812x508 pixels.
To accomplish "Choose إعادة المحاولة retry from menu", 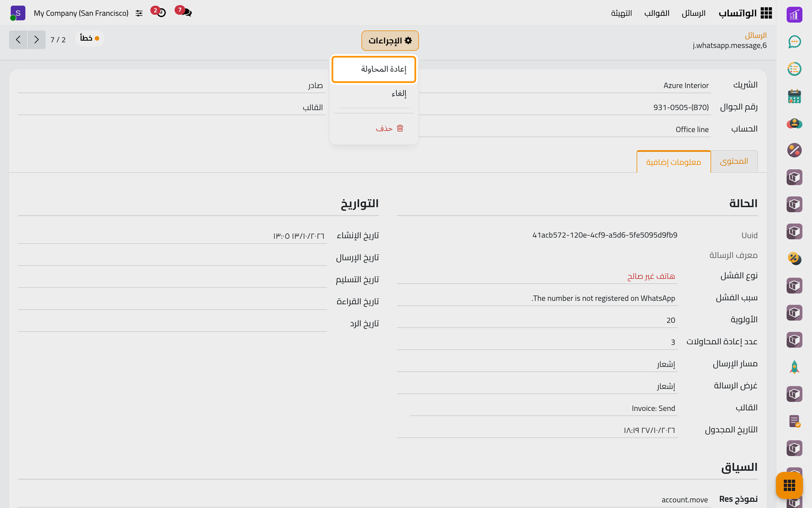I will [374, 69].
